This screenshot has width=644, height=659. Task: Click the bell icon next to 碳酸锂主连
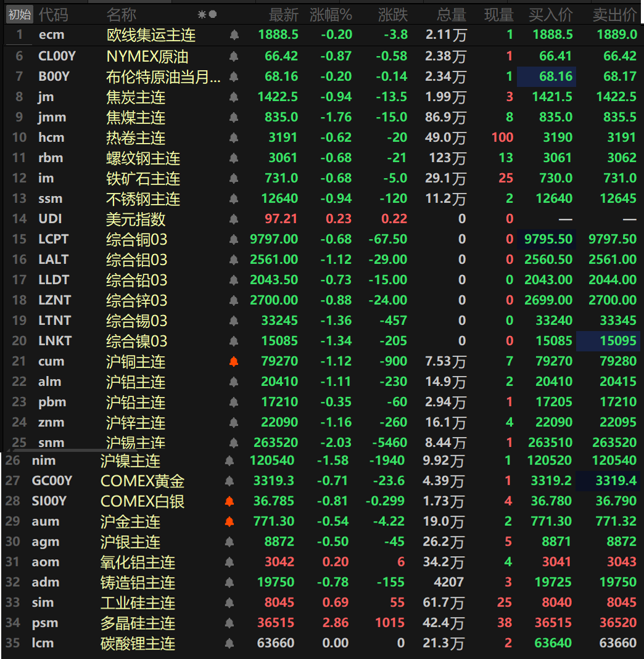click(229, 644)
